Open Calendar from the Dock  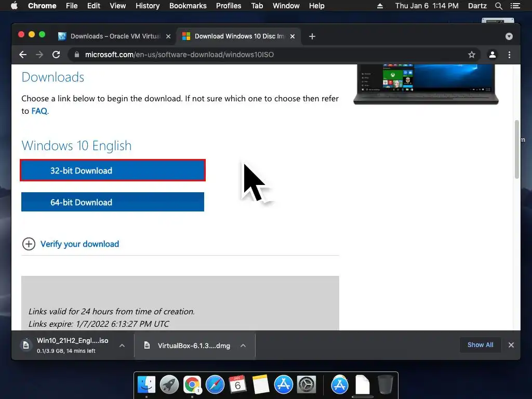coord(238,385)
